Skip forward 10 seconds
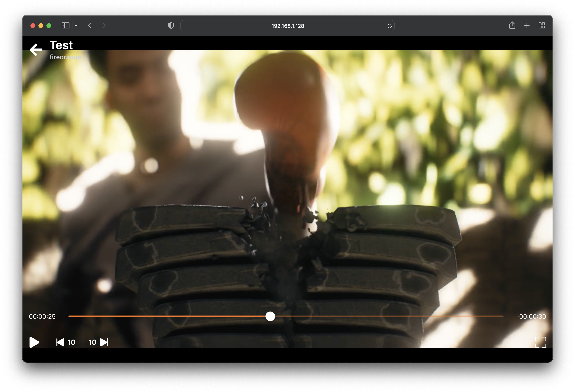Viewport: 575px width, 392px height. pos(98,342)
